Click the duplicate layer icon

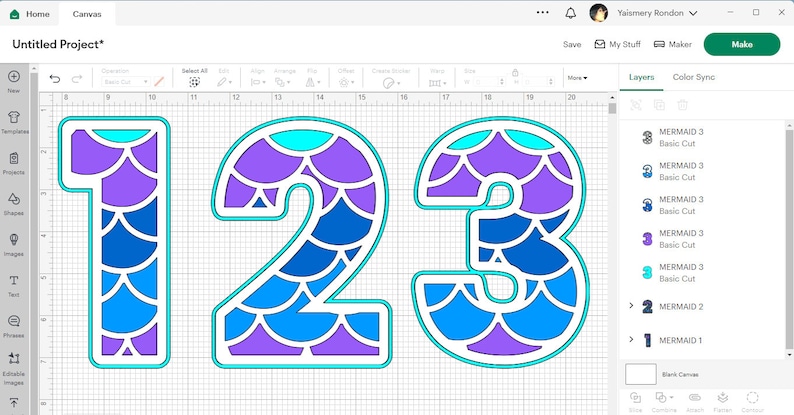pos(659,105)
